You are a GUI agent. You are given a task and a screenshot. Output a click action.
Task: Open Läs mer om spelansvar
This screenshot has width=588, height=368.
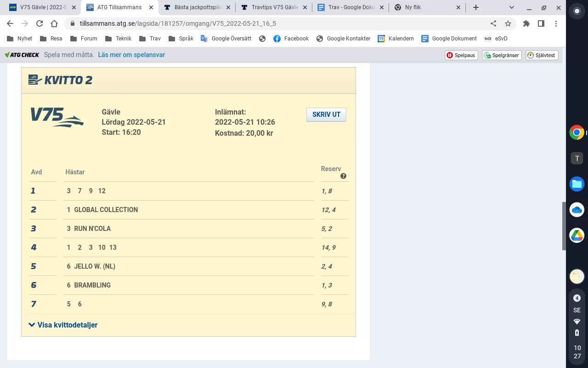pos(131,55)
